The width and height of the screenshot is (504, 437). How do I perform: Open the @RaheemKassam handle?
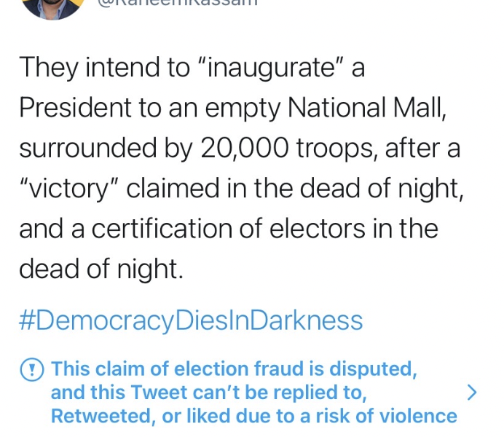click(x=173, y=4)
